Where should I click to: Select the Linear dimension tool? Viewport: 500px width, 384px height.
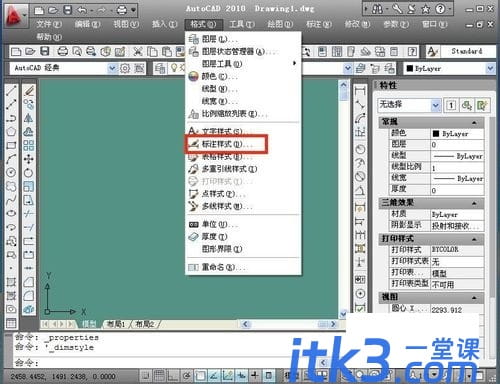pyautogui.click(x=360, y=91)
